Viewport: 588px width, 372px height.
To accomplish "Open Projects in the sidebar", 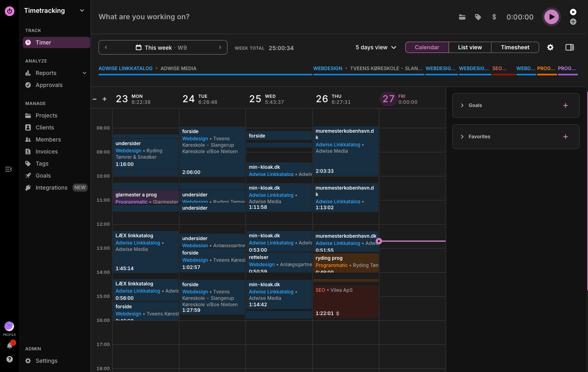I will point(46,115).
